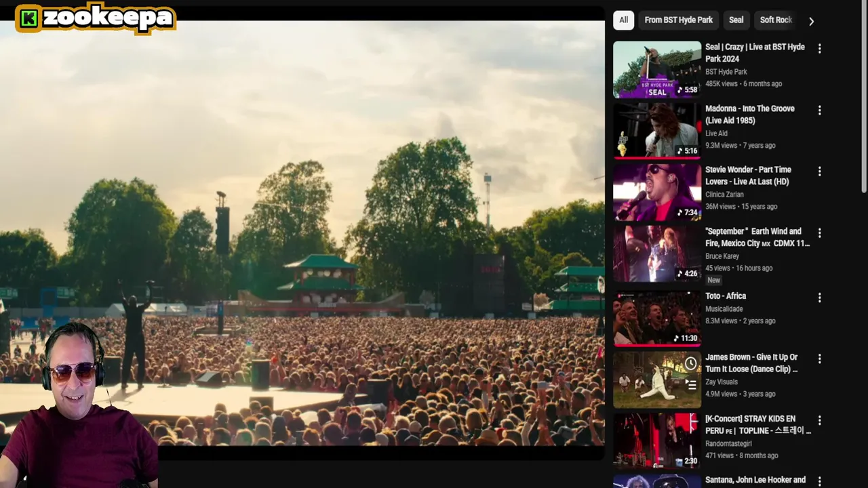
Task: Open more options for Madonna Into The Groove
Action: pos(819,110)
